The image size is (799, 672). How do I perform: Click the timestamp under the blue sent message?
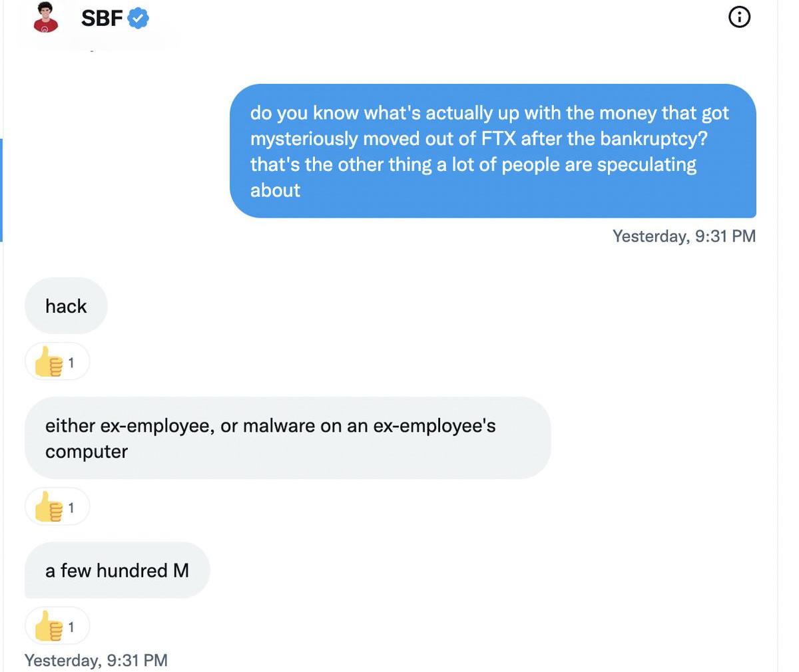click(684, 236)
